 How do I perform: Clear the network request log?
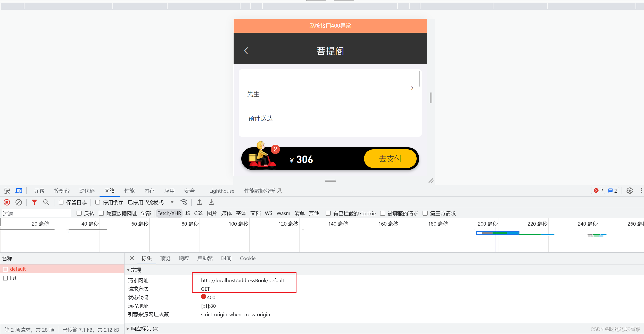(18, 202)
